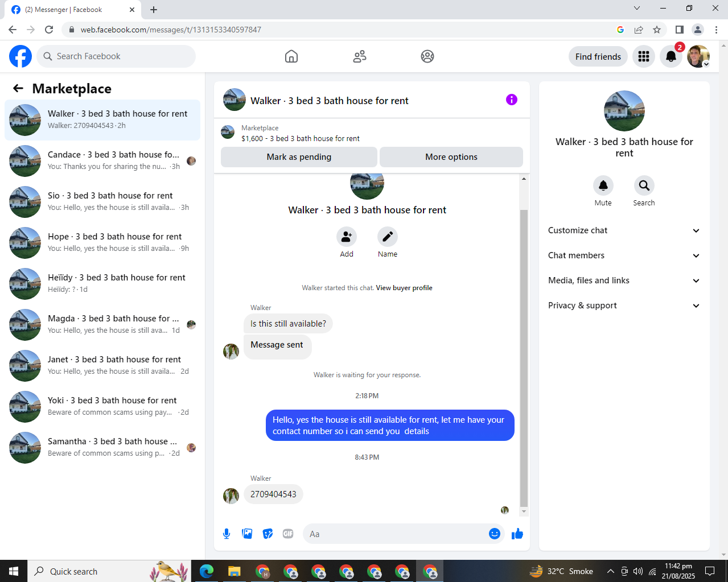The image size is (728, 582).
Task: Search in conversation magnifier icon
Action: coord(644,185)
